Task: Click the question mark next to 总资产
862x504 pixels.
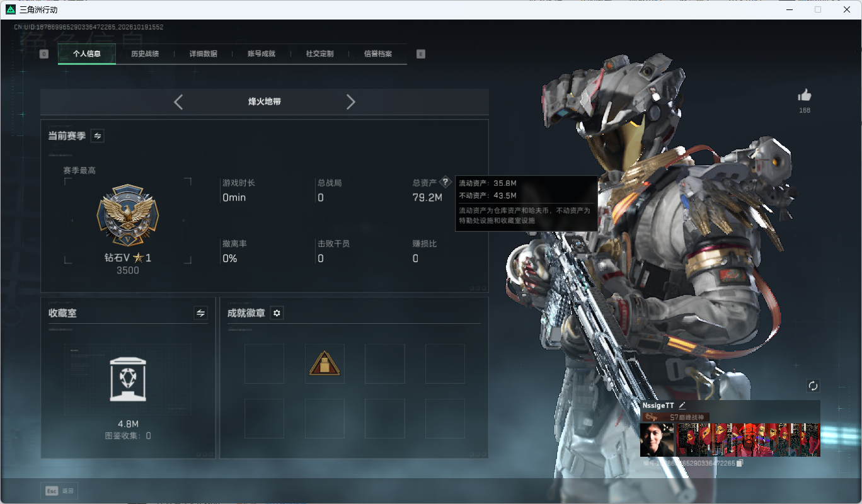Action: (x=445, y=182)
